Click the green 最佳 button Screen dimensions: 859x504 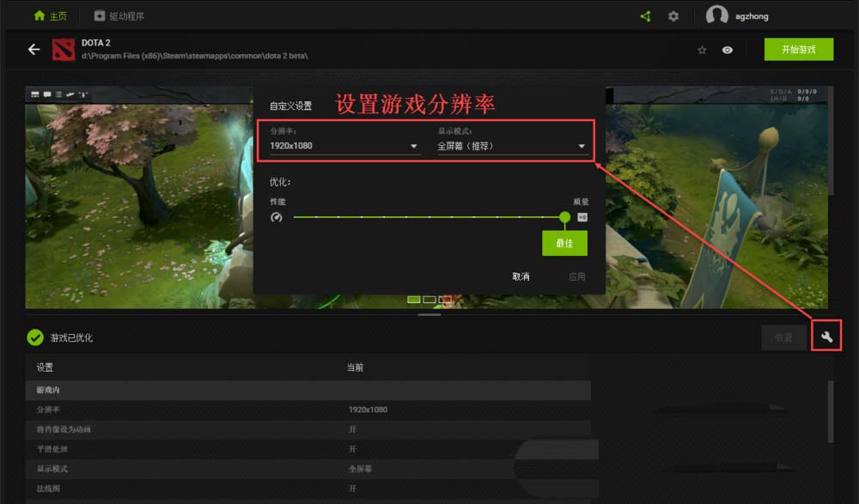click(564, 243)
